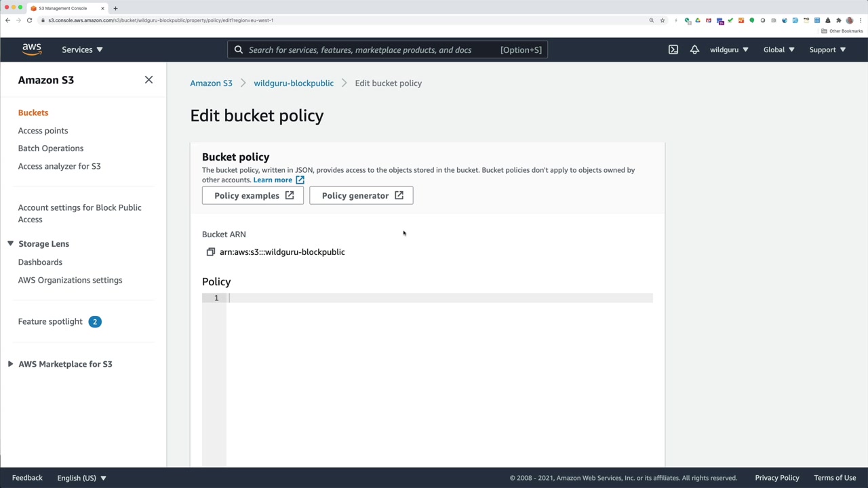Follow the Learn more link
The image size is (868, 488).
[279, 180]
